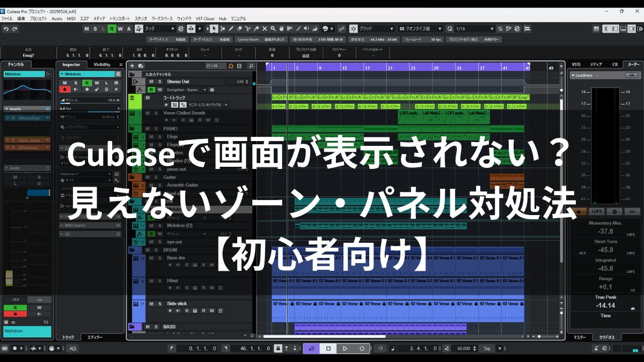This screenshot has height=362, width=644.
Task: Click bar 25 on the ruler
Action: [x=413, y=68]
